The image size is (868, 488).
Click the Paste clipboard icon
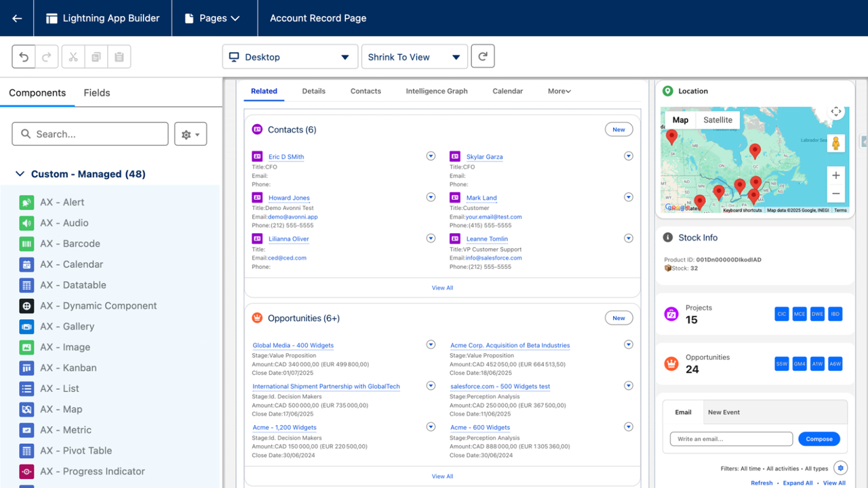click(x=119, y=57)
